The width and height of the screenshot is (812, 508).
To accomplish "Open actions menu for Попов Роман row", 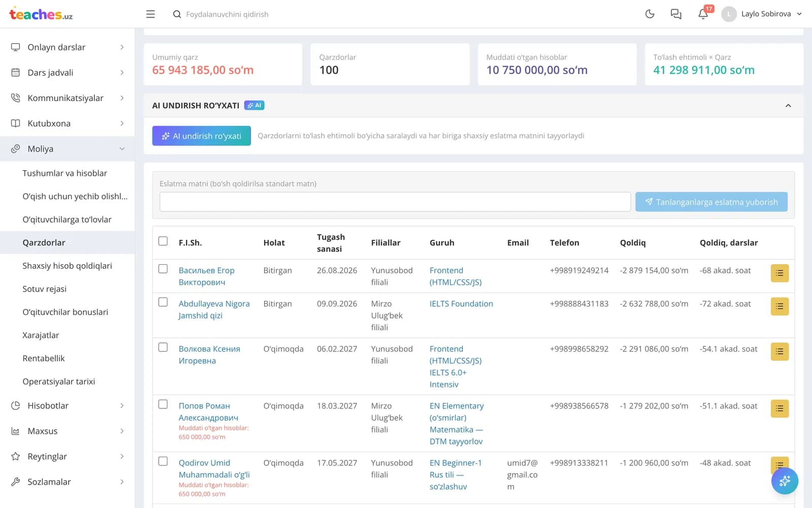I will pos(780,408).
